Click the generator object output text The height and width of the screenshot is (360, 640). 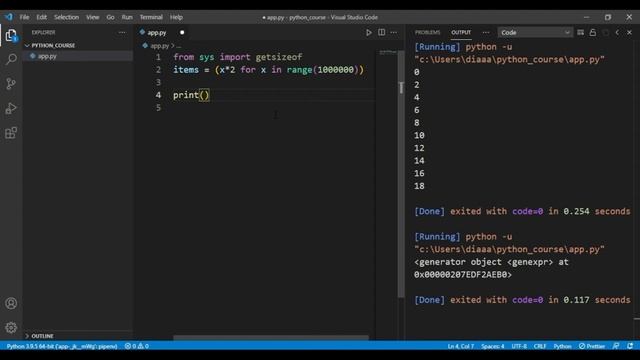click(491, 268)
